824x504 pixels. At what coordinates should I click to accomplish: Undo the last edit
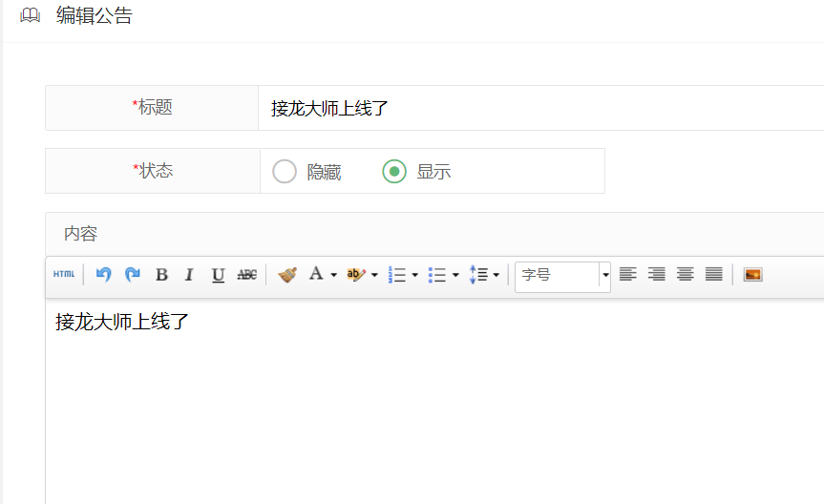pyautogui.click(x=103, y=274)
